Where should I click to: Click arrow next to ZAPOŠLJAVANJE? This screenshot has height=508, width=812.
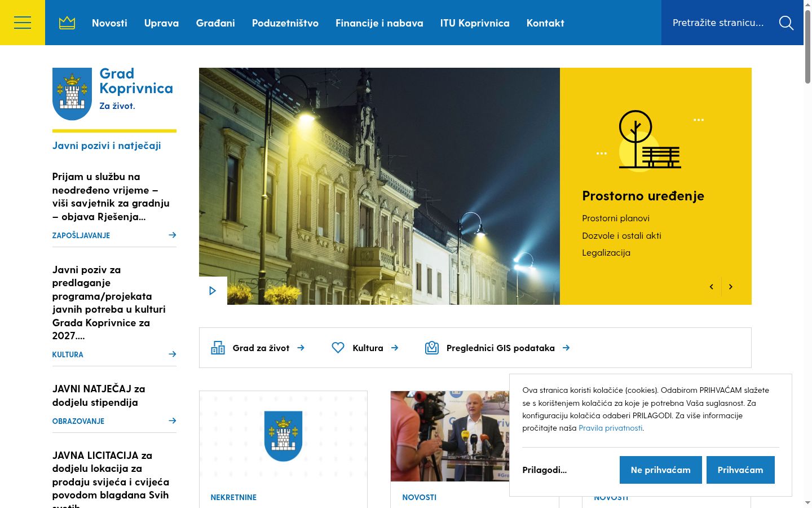tap(173, 235)
